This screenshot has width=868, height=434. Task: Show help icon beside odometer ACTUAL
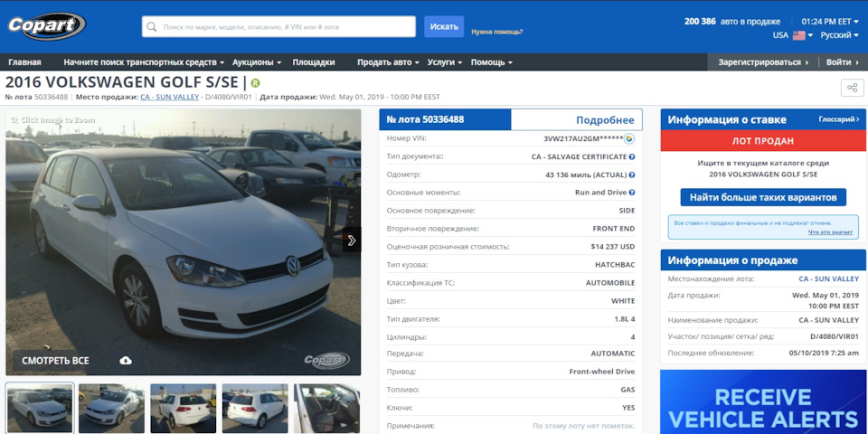click(x=632, y=175)
